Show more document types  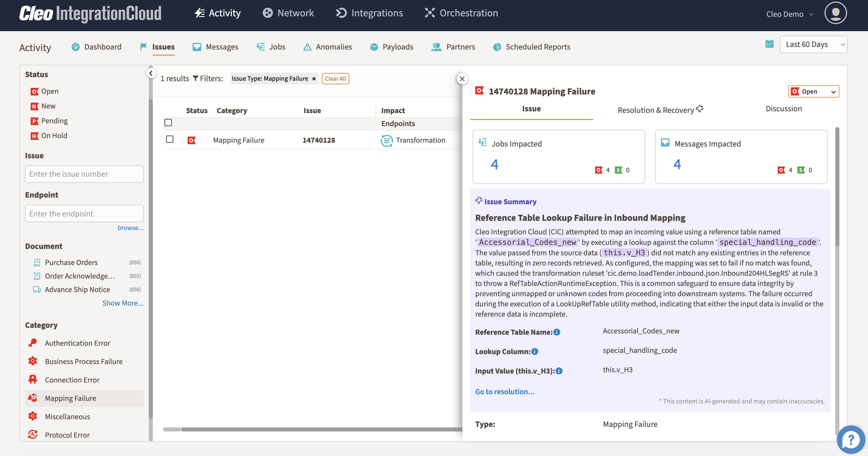click(123, 303)
